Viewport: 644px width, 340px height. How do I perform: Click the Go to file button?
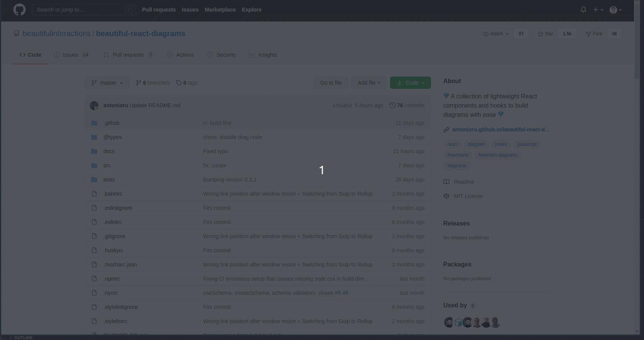click(331, 83)
